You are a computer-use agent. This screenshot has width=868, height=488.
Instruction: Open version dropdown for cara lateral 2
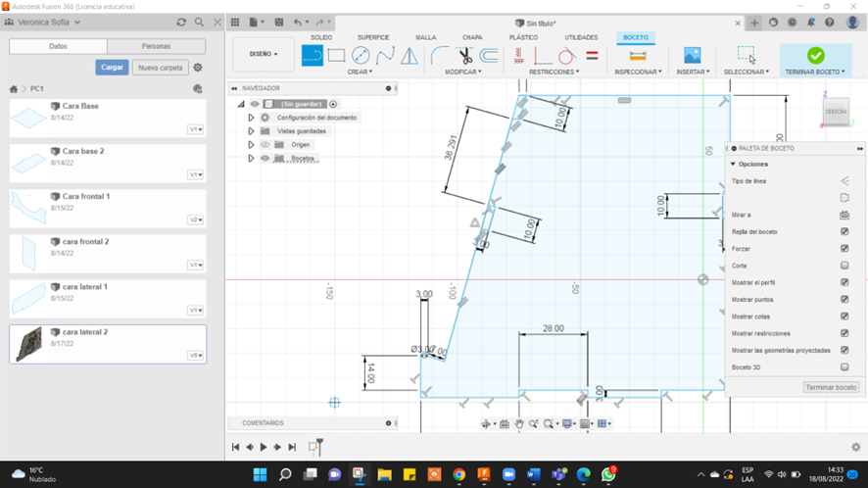pos(196,356)
